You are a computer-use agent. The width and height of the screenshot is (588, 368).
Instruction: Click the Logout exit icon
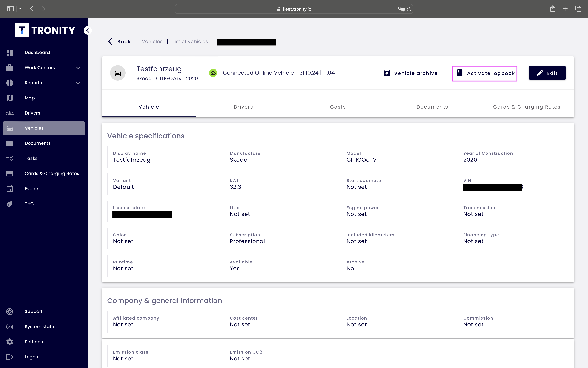pyautogui.click(x=9, y=357)
